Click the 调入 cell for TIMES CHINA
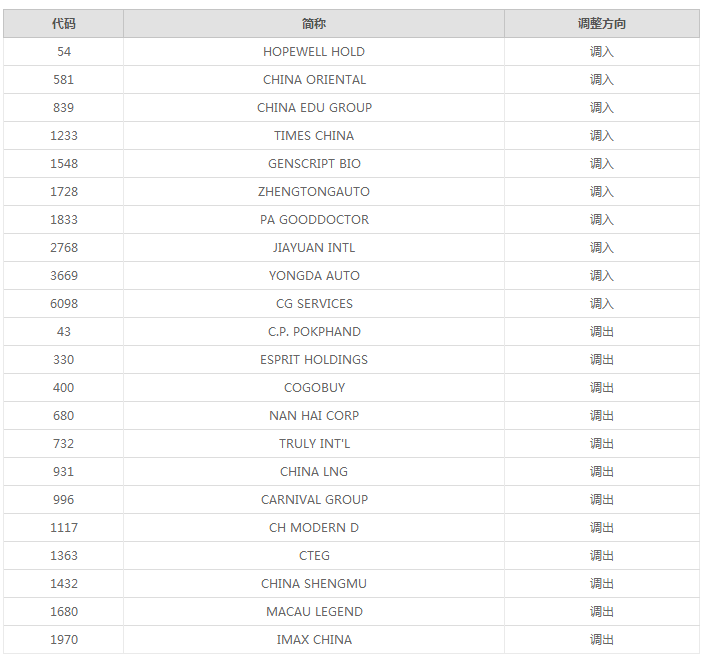707x661 pixels. click(601, 135)
